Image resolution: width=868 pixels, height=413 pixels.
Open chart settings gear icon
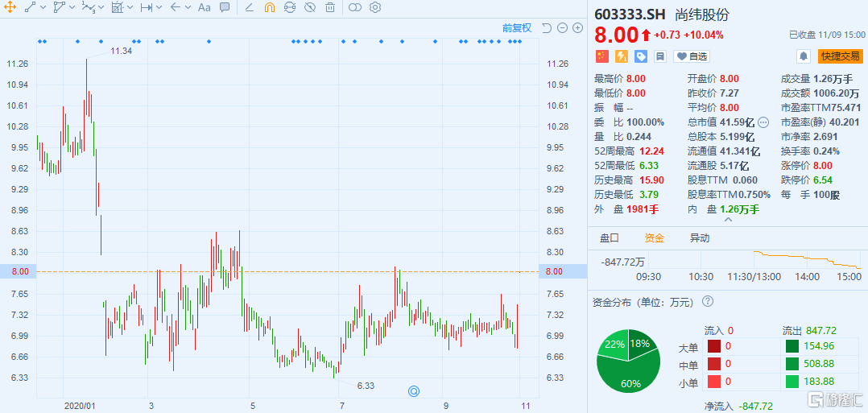point(375,8)
